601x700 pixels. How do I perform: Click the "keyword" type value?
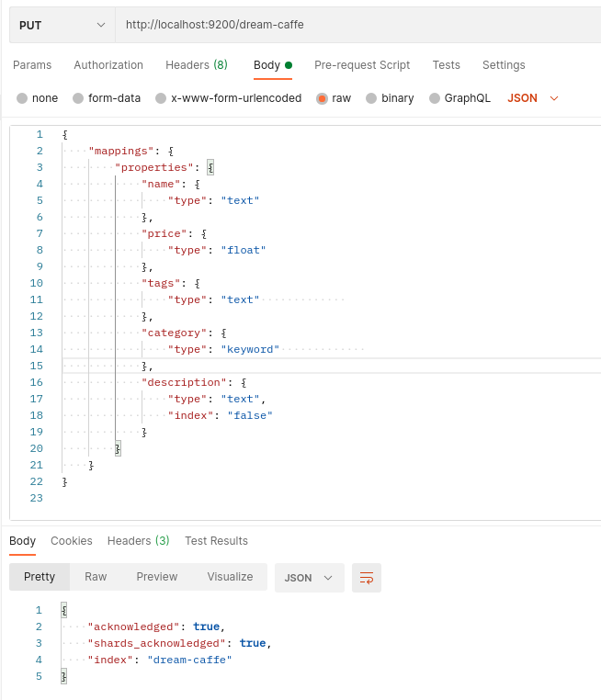tap(250, 350)
